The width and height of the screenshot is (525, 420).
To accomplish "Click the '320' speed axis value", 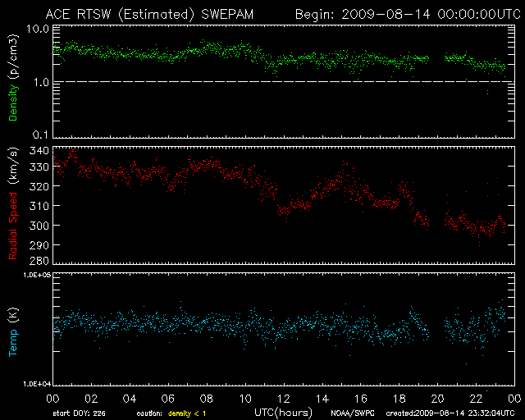I will pos(39,186).
